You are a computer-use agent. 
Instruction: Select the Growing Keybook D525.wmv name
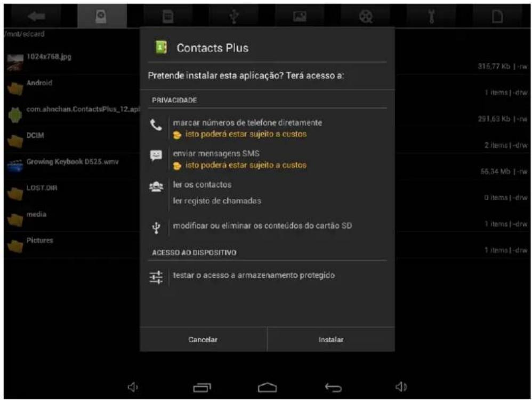72,162
